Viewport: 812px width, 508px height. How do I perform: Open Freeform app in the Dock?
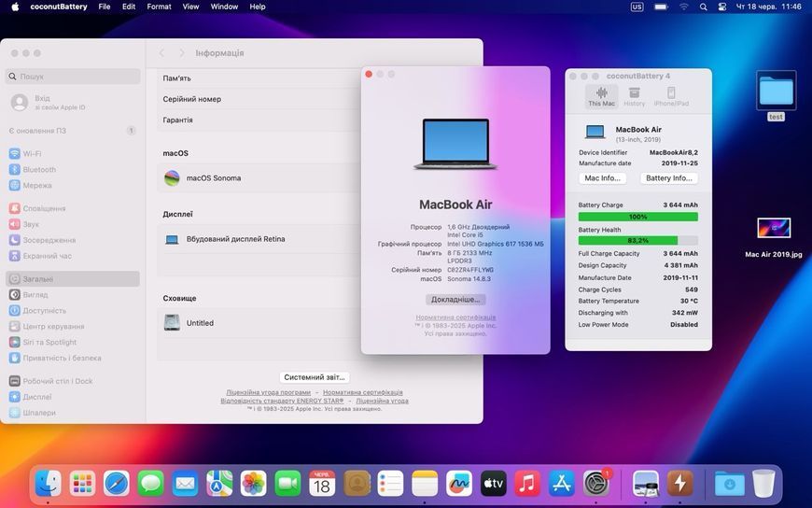coord(459,484)
